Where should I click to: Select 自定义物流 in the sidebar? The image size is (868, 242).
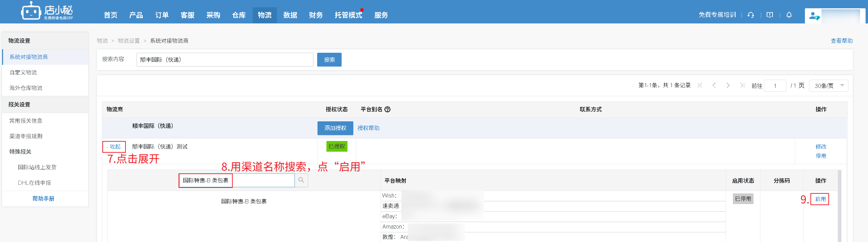[23, 72]
